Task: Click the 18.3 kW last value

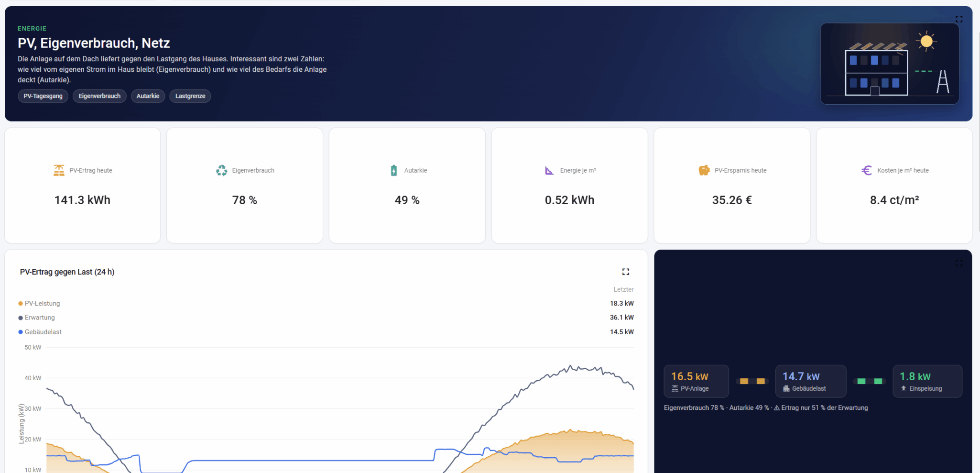Action: point(621,304)
